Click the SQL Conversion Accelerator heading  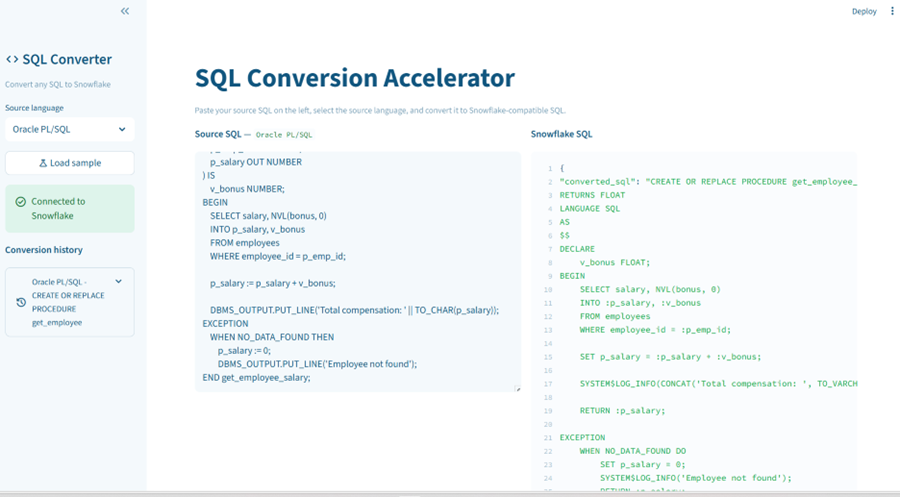[x=355, y=78]
